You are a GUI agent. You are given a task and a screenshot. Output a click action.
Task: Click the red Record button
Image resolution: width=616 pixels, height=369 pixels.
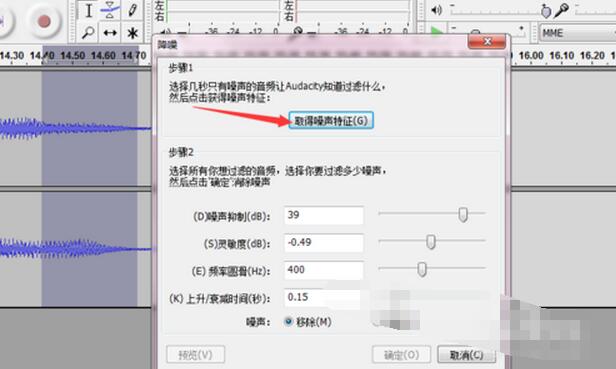tap(44, 21)
